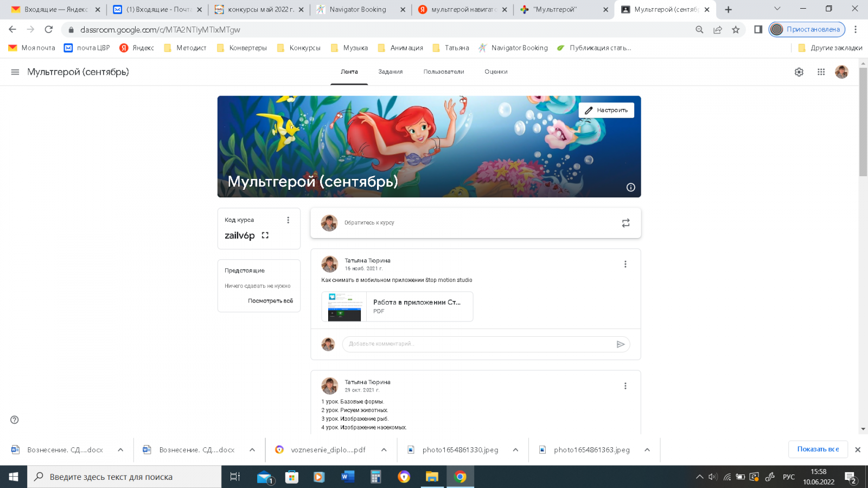Viewport: 868px width, 488px height.
Task: Open the Classroom main menu hamburger icon
Action: click(15, 72)
